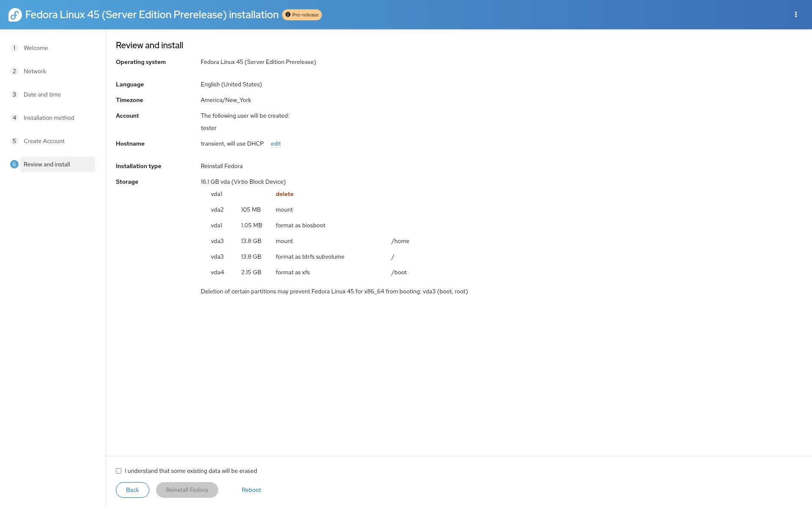Click the deletion warning message text
Screen dimensions: 812x508
click(334, 291)
